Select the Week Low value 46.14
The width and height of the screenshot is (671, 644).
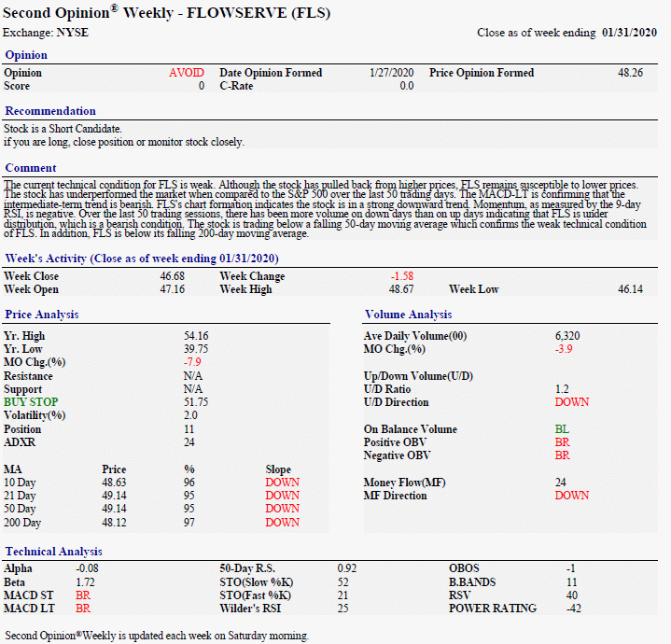pos(630,289)
